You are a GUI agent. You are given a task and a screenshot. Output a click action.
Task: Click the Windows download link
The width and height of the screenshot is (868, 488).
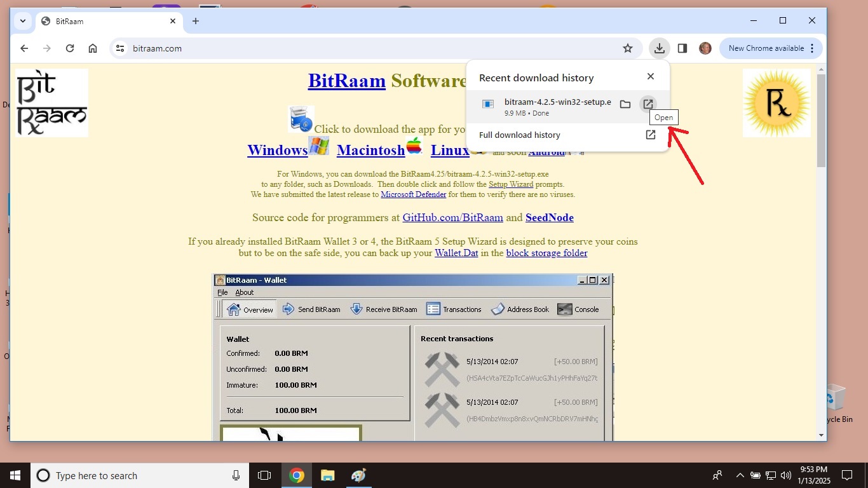(x=278, y=151)
